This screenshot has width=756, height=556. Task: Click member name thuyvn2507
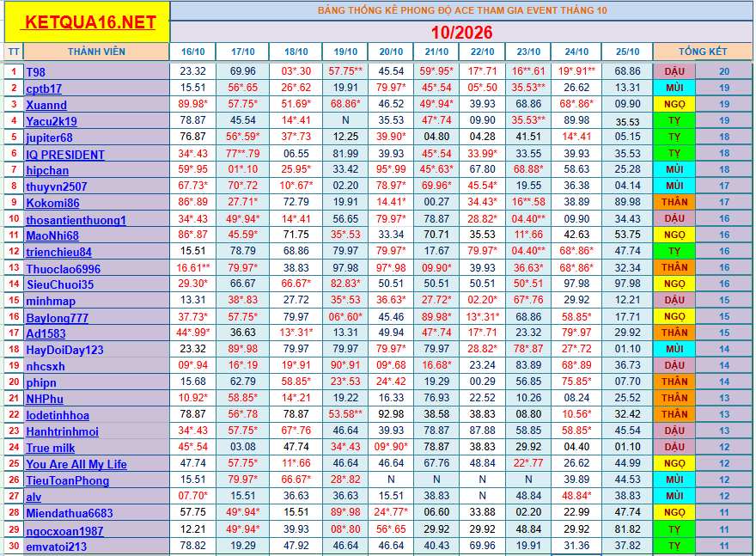[57, 186]
